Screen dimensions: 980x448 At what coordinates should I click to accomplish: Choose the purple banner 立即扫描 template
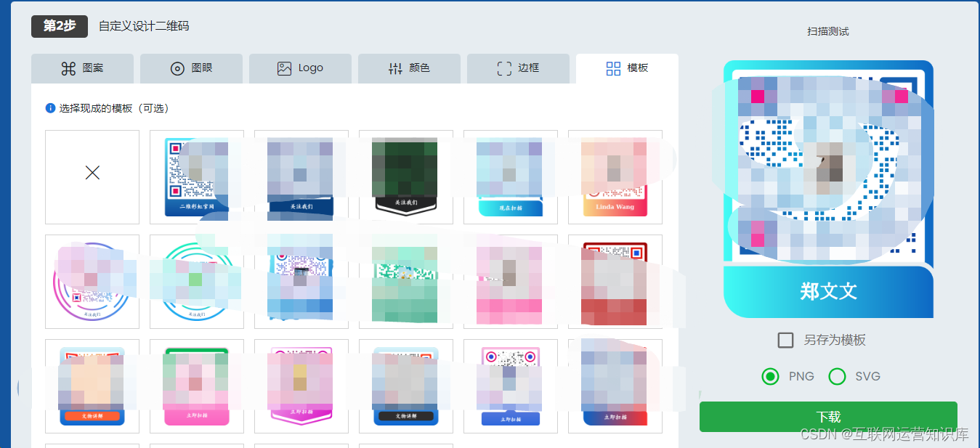click(x=301, y=386)
